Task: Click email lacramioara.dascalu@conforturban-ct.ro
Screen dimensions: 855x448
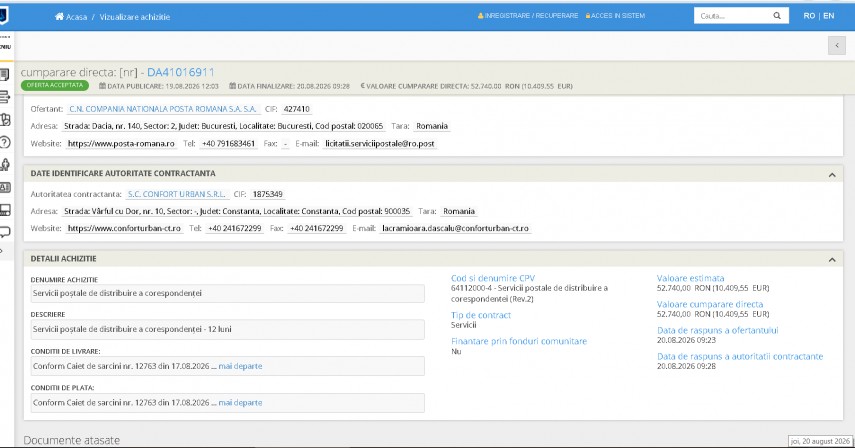Action: click(x=455, y=228)
